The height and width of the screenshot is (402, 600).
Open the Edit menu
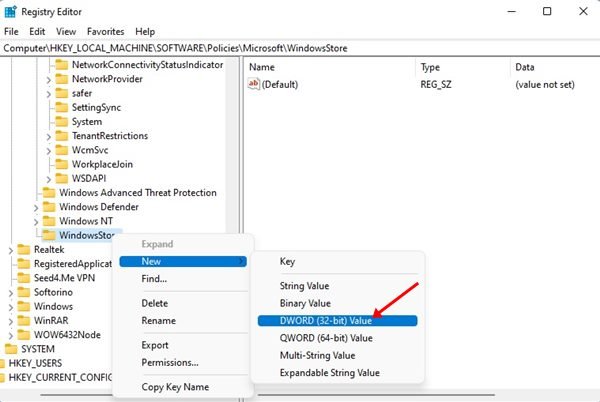(37, 31)
